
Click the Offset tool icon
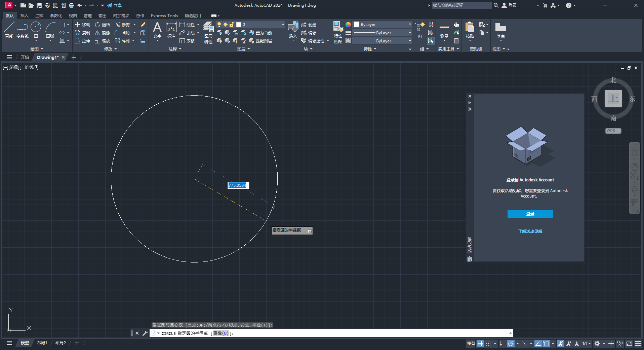tap(143, 41)
